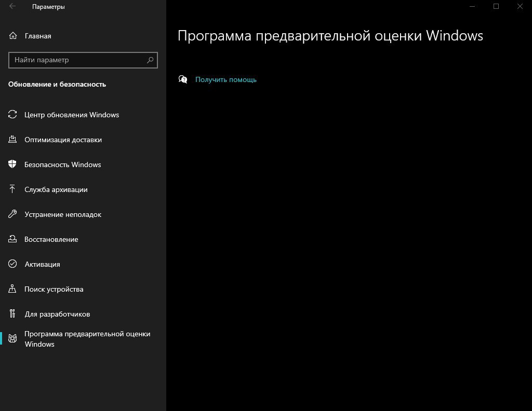
Task: Click the For developers tools icon
Action: point(12,314)
